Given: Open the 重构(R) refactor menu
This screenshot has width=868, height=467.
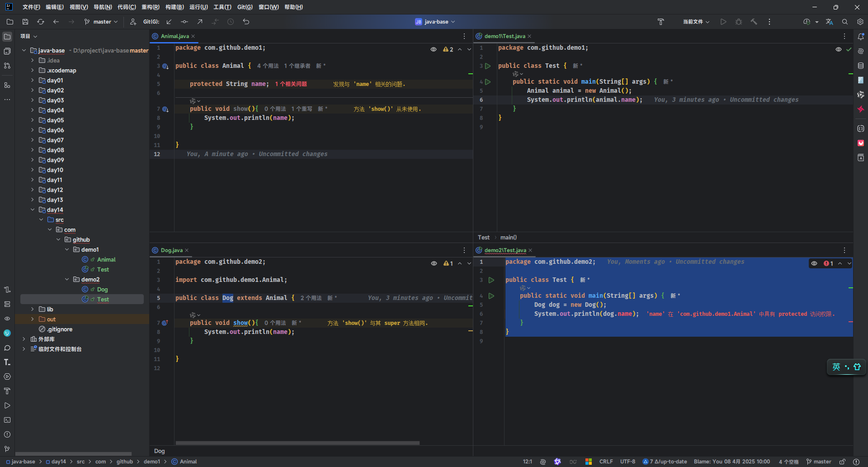Looking at the screenshot, I should tap(150, 7).
